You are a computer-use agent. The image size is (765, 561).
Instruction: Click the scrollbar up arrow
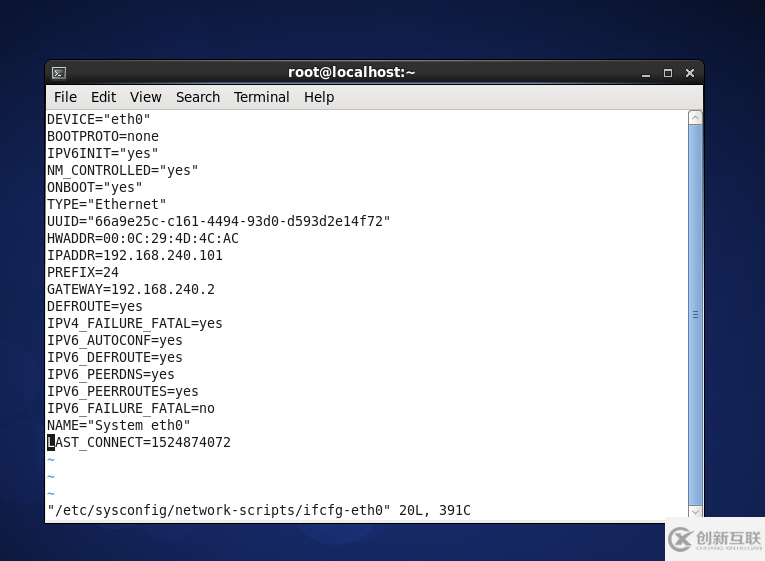pos(695,118)
